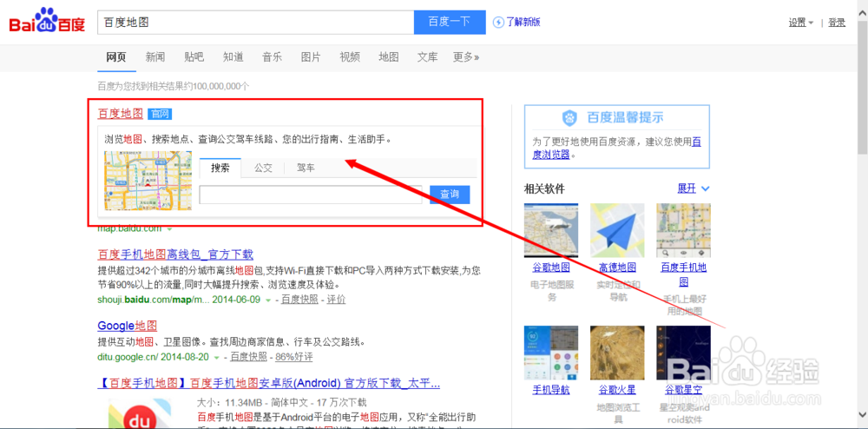Screen dimensions: 868x429
Task: Click the 了解新版 link
Action: point(523,22)
